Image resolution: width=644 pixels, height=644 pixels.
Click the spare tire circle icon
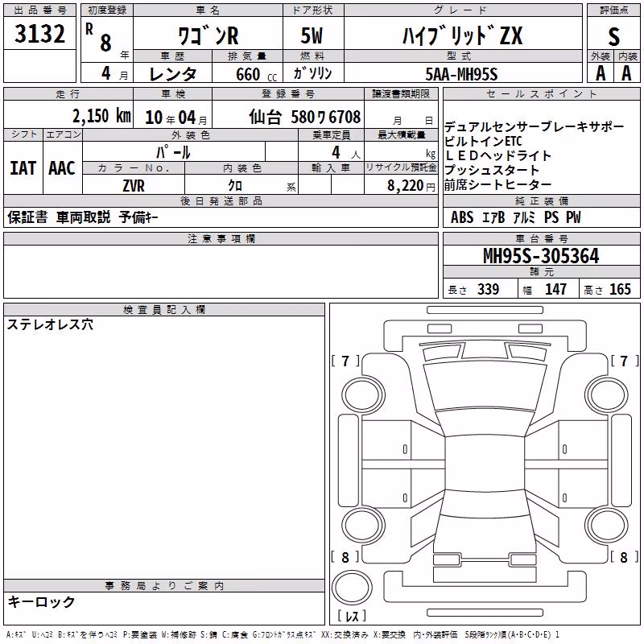(x=352, y=588)
